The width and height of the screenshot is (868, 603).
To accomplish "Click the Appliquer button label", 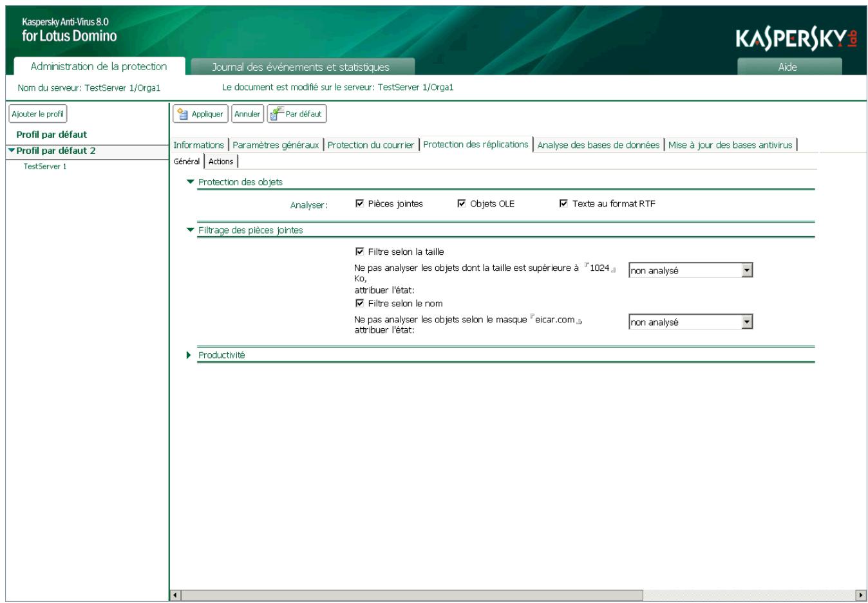I will click(x=207, y=114).
